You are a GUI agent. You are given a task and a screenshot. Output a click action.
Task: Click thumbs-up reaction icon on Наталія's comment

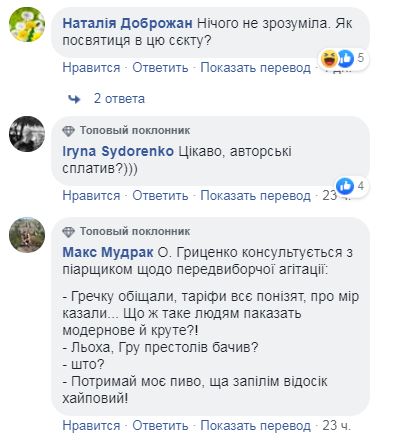346,58
